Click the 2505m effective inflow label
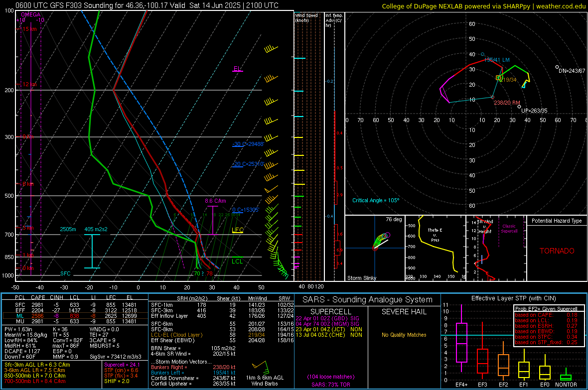The image size is (588, 390). click(68, 229)
